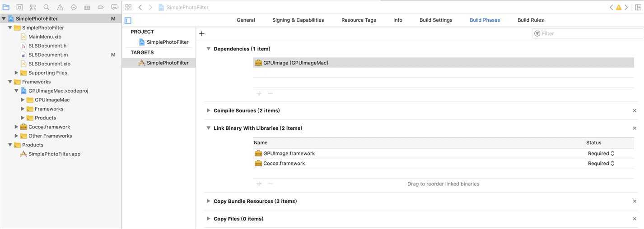
Task: Open the Build Settings tab
Action: 436,20
